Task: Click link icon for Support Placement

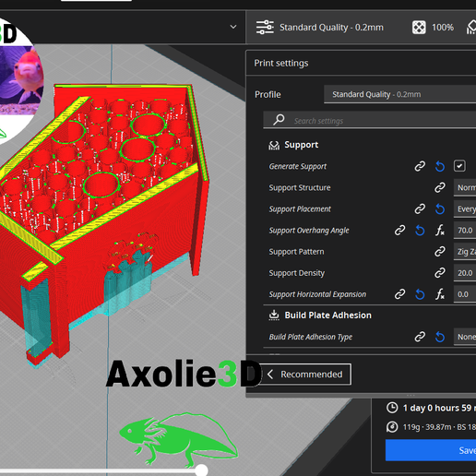Action: point(420,209)
